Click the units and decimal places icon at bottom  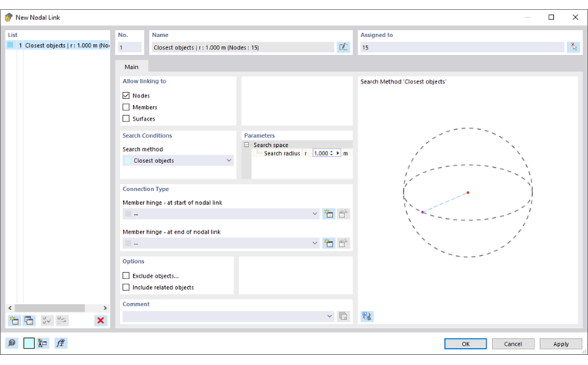(43, 343)
